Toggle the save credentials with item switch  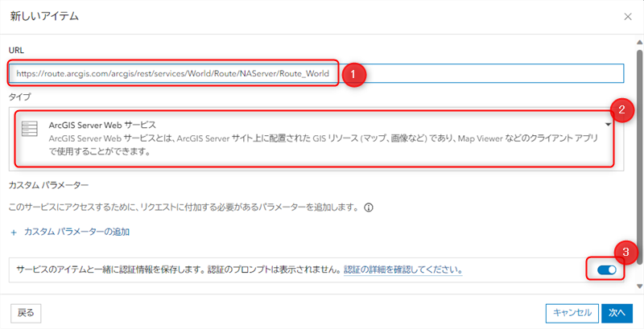coord(608,270)
